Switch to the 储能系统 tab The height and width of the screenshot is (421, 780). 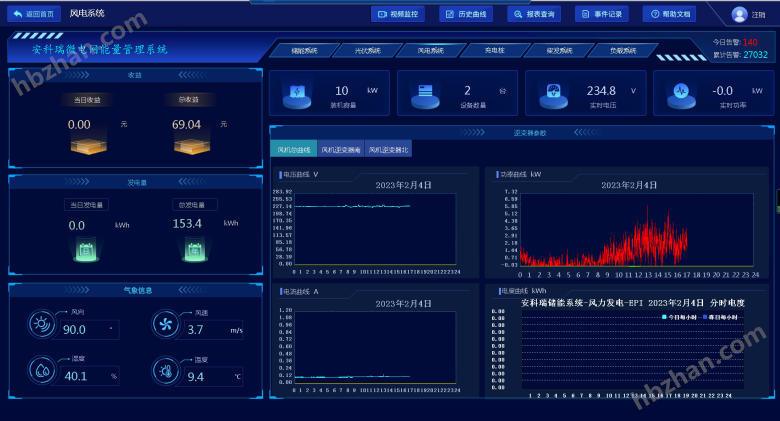tap(304, 50)
